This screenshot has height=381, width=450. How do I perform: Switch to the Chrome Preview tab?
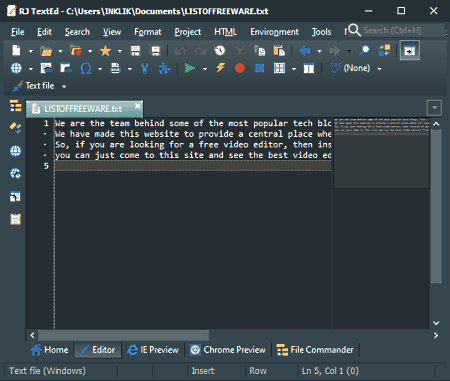(x=228, y=350)
